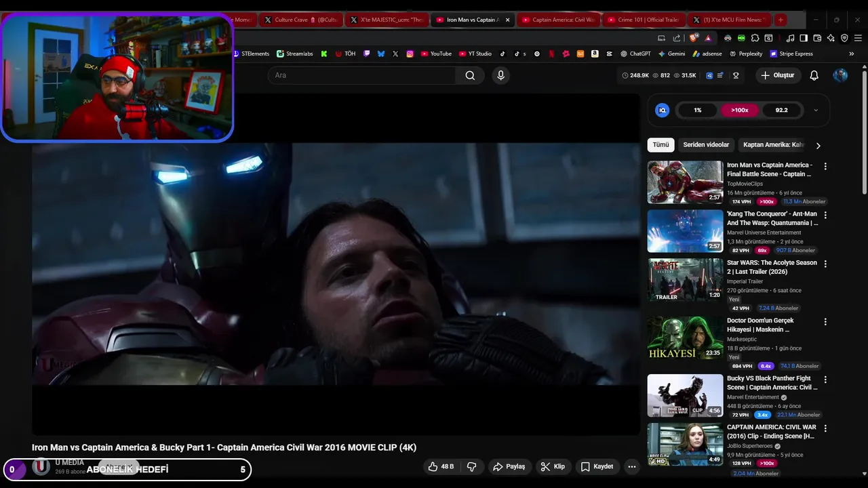Open the U MEDIA channel avatar
Screen dimensions: 868x488
41,466
